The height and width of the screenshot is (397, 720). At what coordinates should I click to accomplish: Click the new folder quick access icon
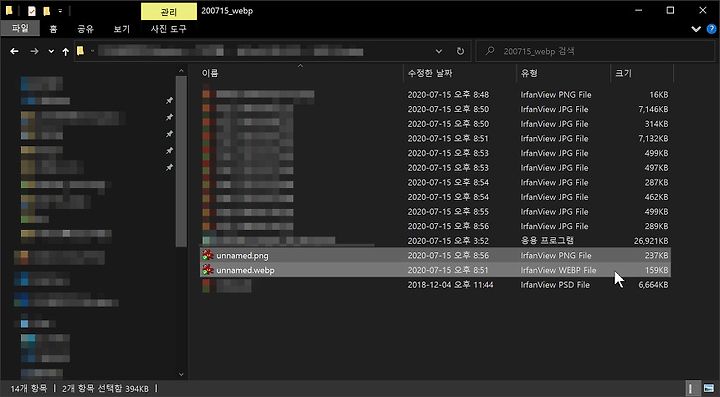(46, 11)
